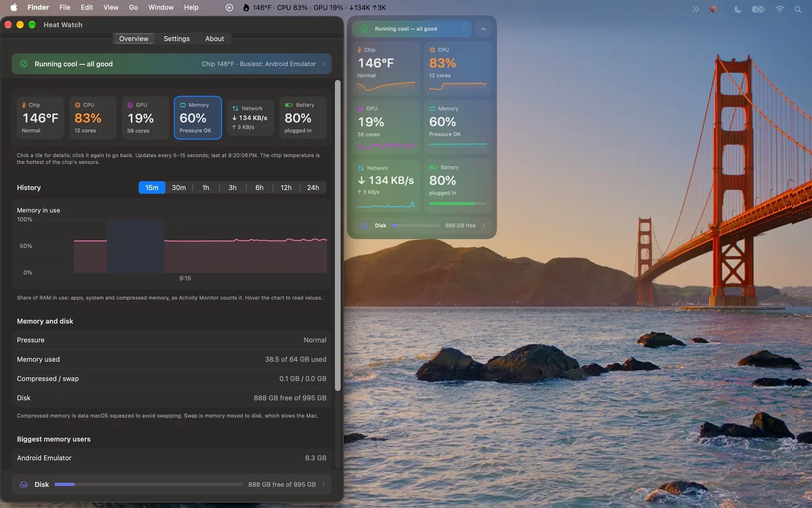Select the 3h history range

coord(233,188)
